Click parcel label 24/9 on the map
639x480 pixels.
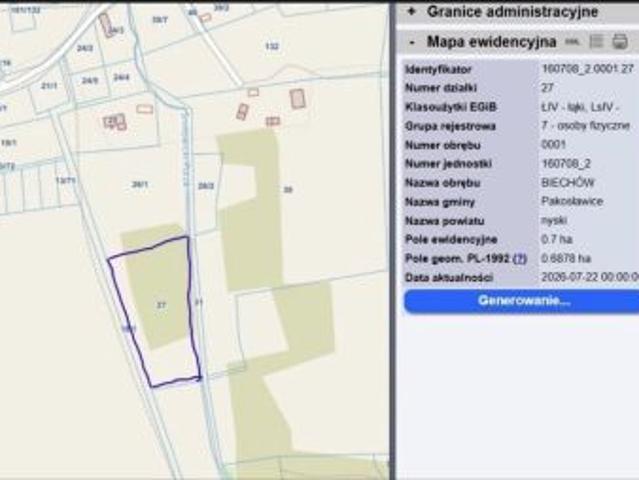(90, 81)
